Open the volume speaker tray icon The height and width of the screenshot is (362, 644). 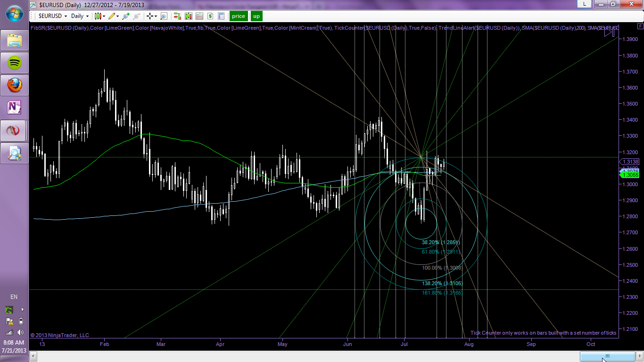click(x=21, y=333)
